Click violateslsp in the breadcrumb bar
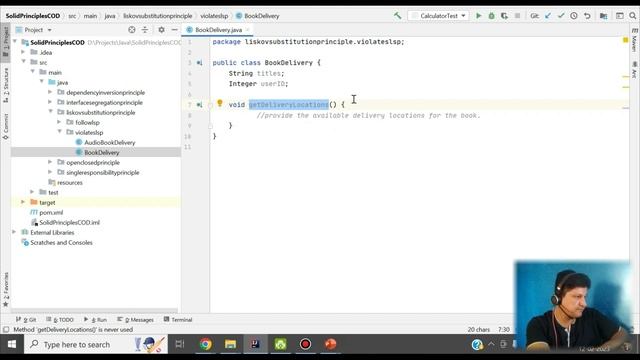 click(x=214, y=16)
